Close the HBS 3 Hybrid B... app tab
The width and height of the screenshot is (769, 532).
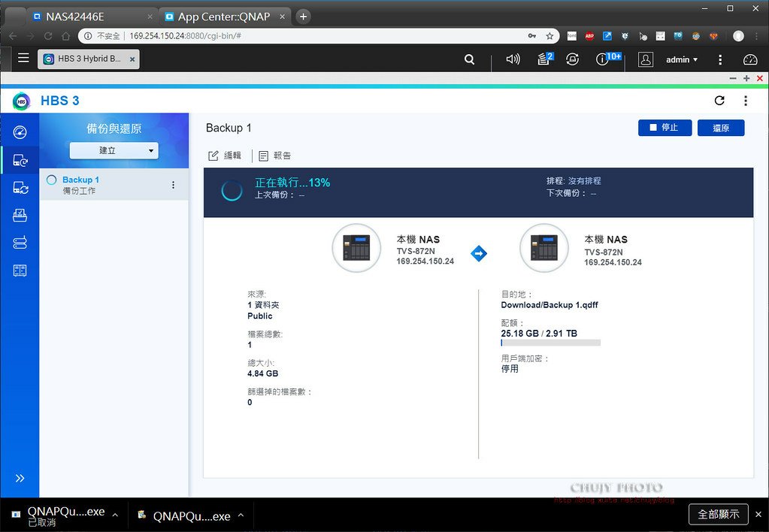coord(132,59)
